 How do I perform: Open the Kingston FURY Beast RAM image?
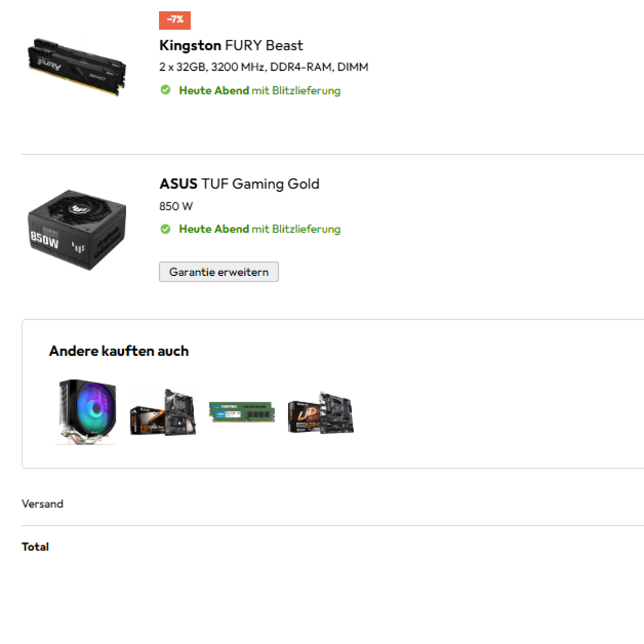point(77,67)
